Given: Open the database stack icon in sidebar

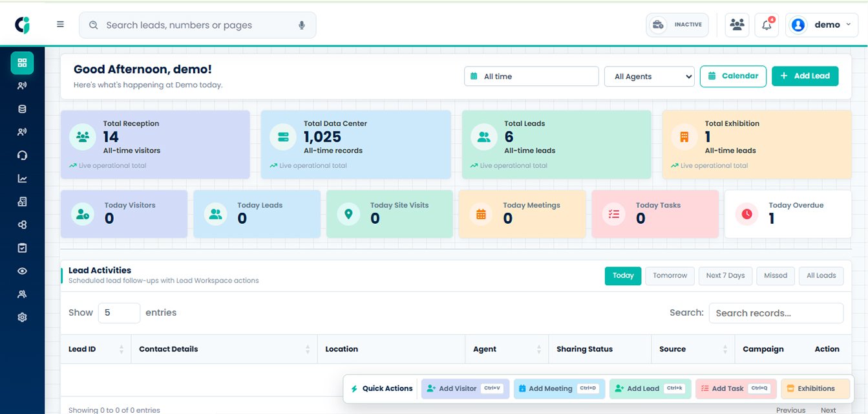Looking at the screenshot, I should coord(22,109).
